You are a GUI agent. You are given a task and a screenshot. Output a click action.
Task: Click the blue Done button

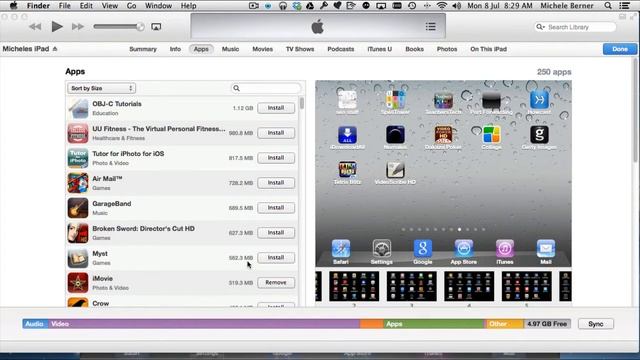click(620, 49)
